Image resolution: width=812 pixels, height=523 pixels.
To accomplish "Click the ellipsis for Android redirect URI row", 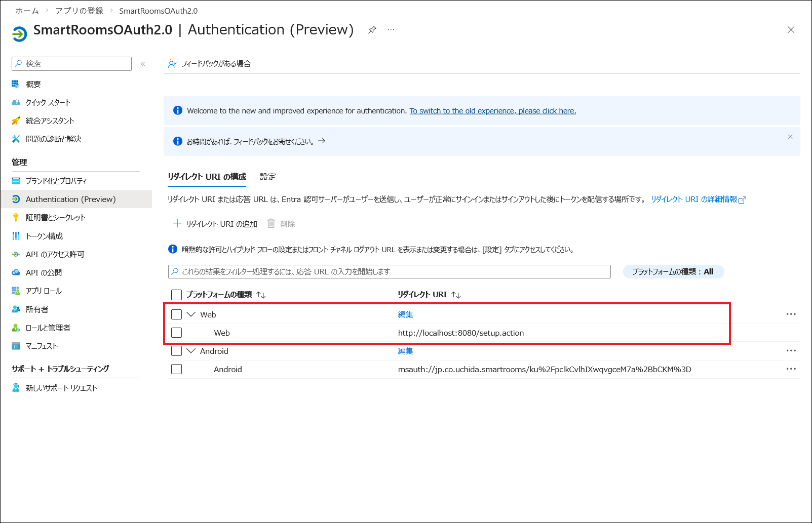I will 791,369.
